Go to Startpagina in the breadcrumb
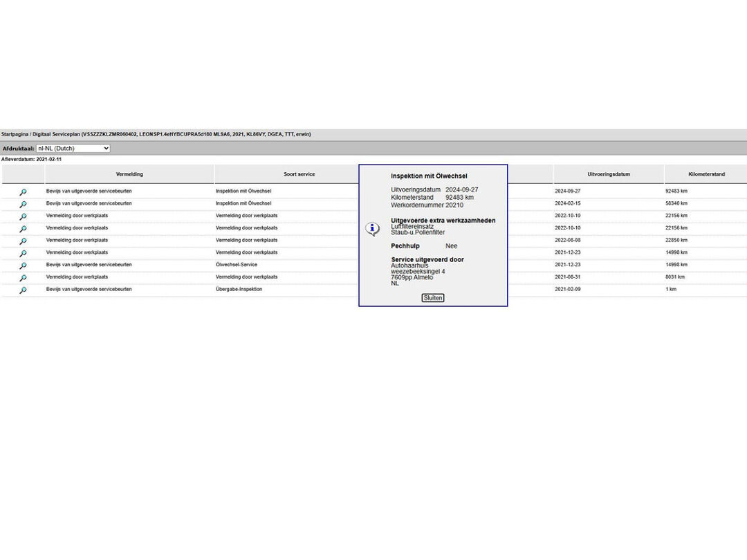The width and height of the screenshot is (747, 560). click(x=15, y=134)
